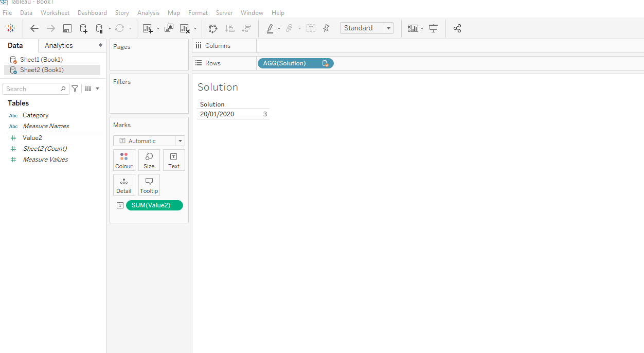Image resolution: width=644 pixels, height=353 pixels.
Task: Open the Worksheet menu
Action: point(55,12)
